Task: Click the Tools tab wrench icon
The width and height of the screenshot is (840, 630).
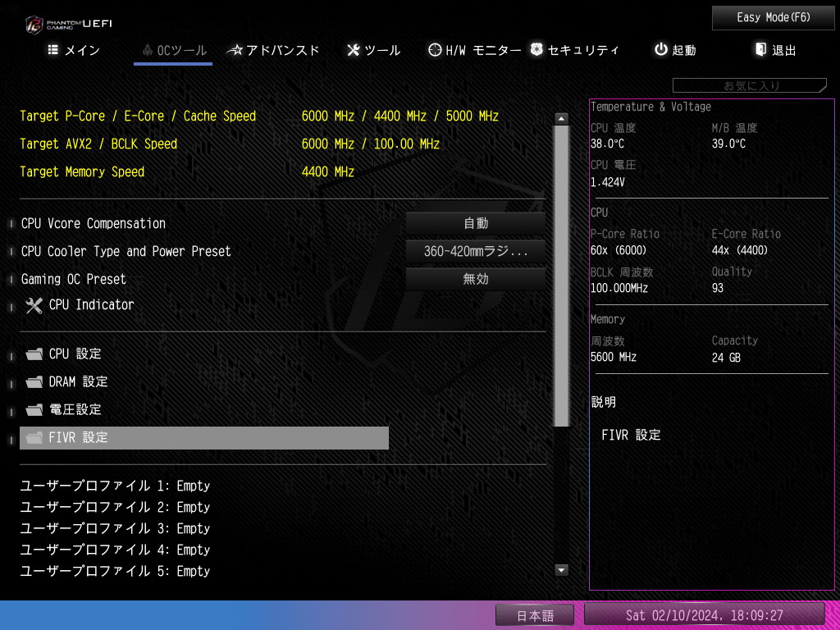Action: pyautogui.click(x=353, y=50)
